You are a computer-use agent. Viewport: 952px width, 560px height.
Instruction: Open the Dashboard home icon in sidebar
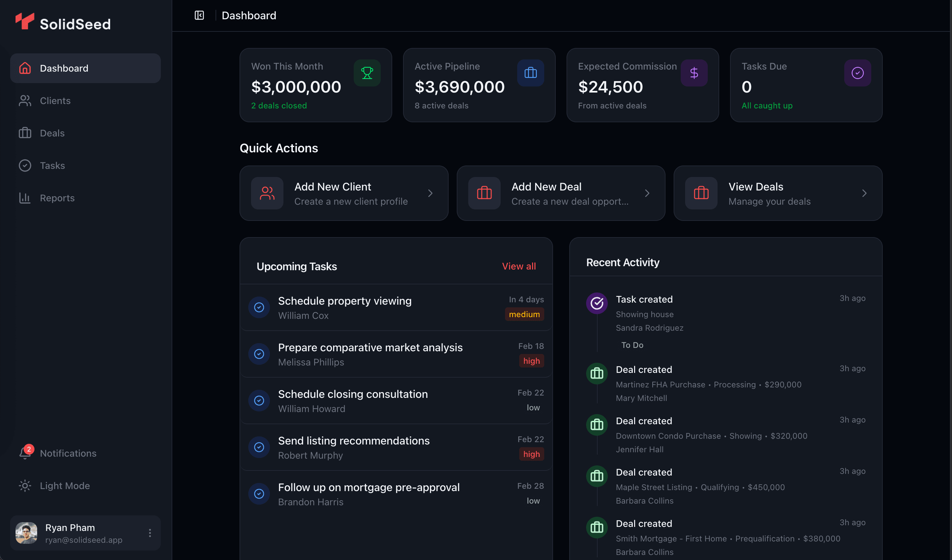(x=25, y=68)
